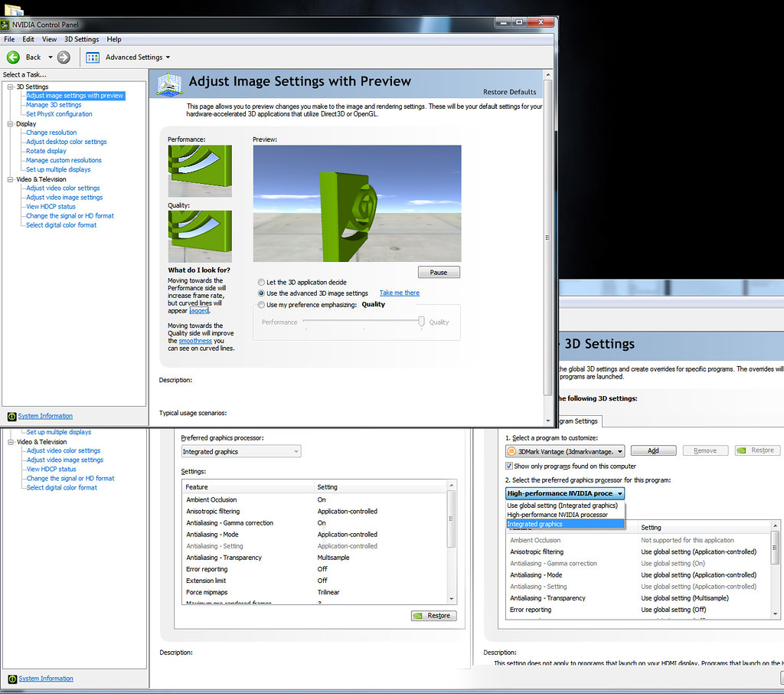The width and height of the screenshot is (784, 694).
Task: Click 'Antialiasing - Gamma correction' row in the global settings list
Action: click(315, 523)
